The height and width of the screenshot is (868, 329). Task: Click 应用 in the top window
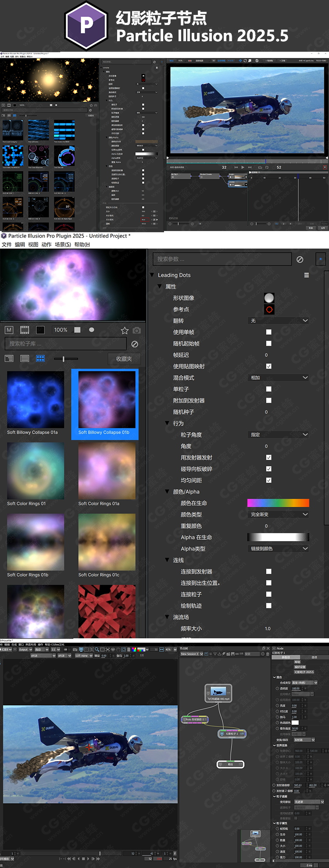(x=322, y=228)
